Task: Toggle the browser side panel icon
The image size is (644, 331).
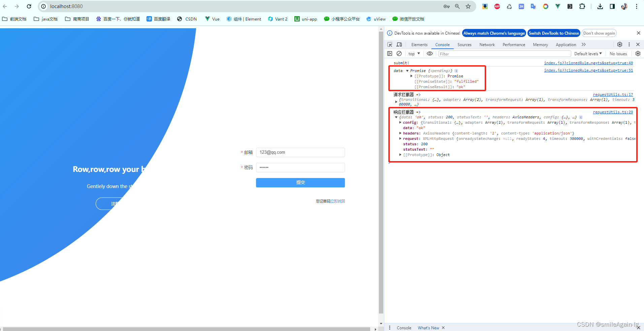Action: [612, 6]
